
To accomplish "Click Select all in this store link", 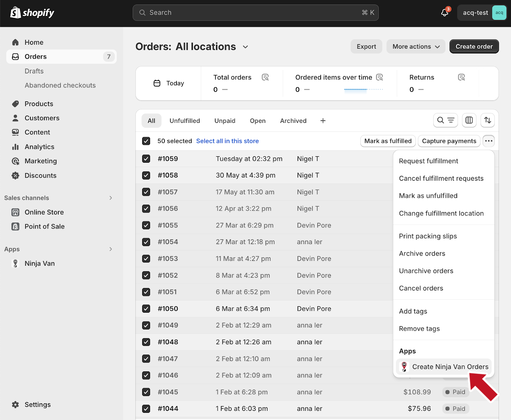I will coord(227,141).
